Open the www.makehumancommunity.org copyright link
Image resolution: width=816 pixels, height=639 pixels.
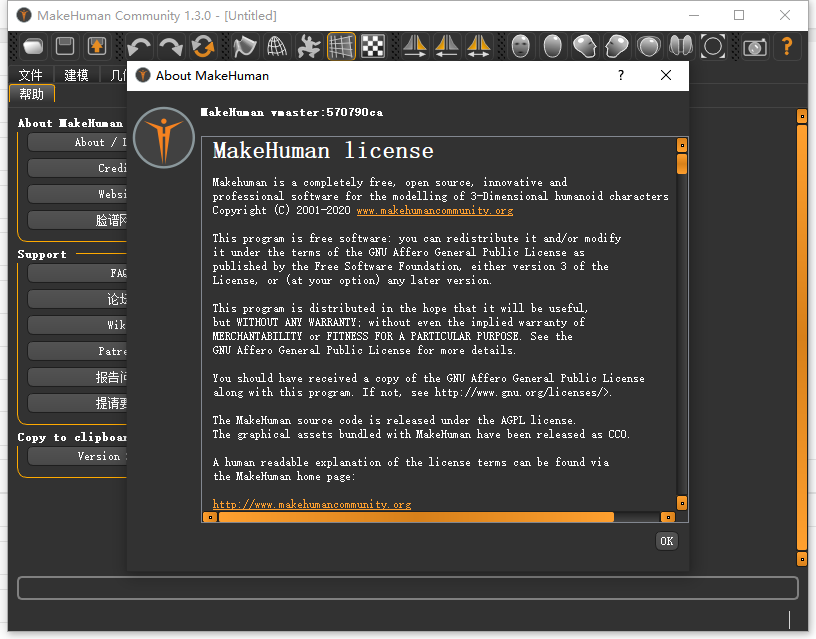pyautogui.click(x=435, y=211)
